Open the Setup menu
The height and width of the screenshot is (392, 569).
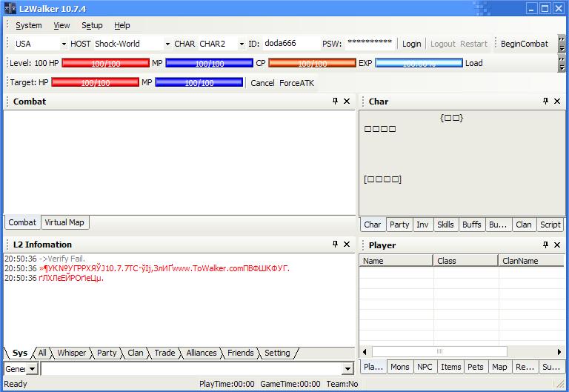[92, 25]
